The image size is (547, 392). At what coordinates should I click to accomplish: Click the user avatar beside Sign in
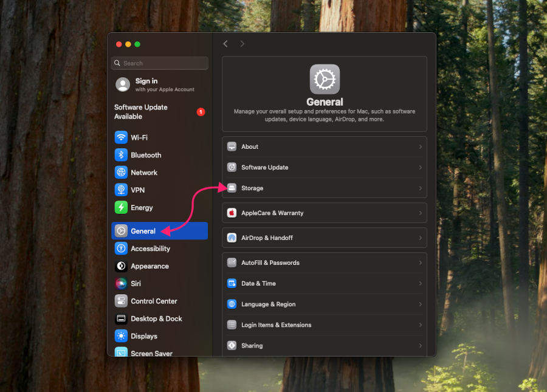[x=123, y=84]
